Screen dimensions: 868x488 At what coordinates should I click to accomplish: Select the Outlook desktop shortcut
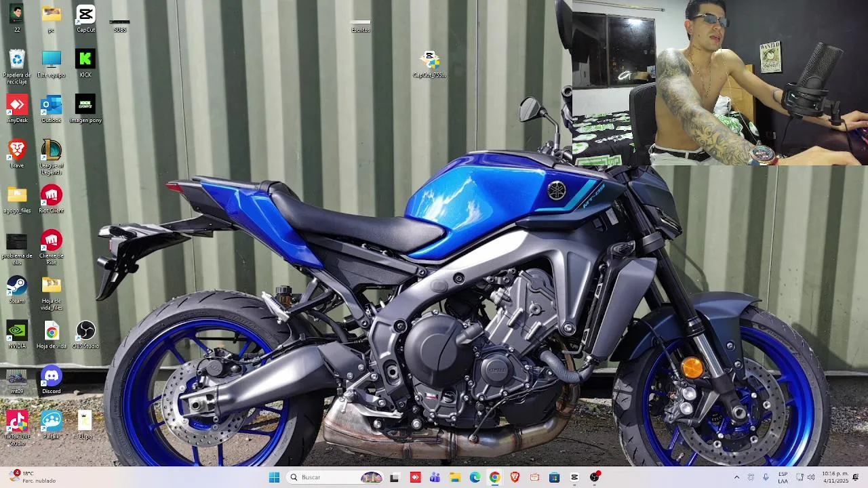pyautogui.click(x=52, y=108)
